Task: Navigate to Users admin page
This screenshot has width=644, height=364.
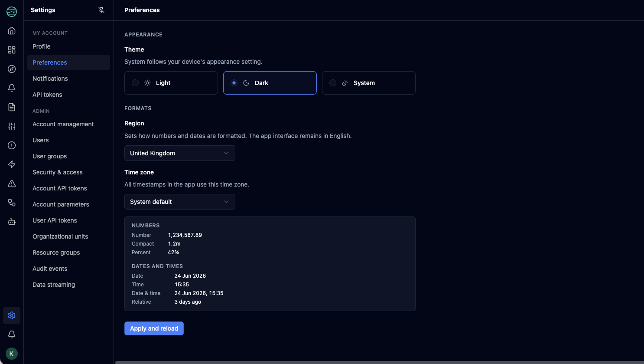Action: [x=68, y=140]
